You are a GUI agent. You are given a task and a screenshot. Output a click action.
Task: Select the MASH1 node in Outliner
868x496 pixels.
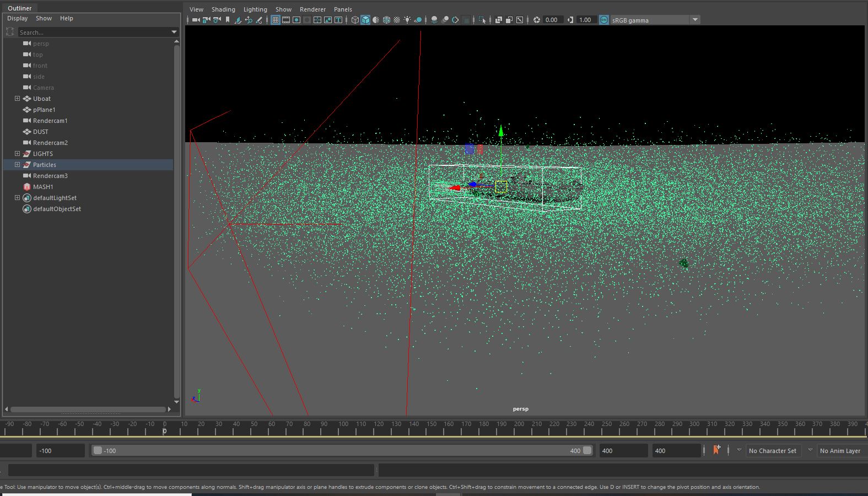click(x=43, y=187)
